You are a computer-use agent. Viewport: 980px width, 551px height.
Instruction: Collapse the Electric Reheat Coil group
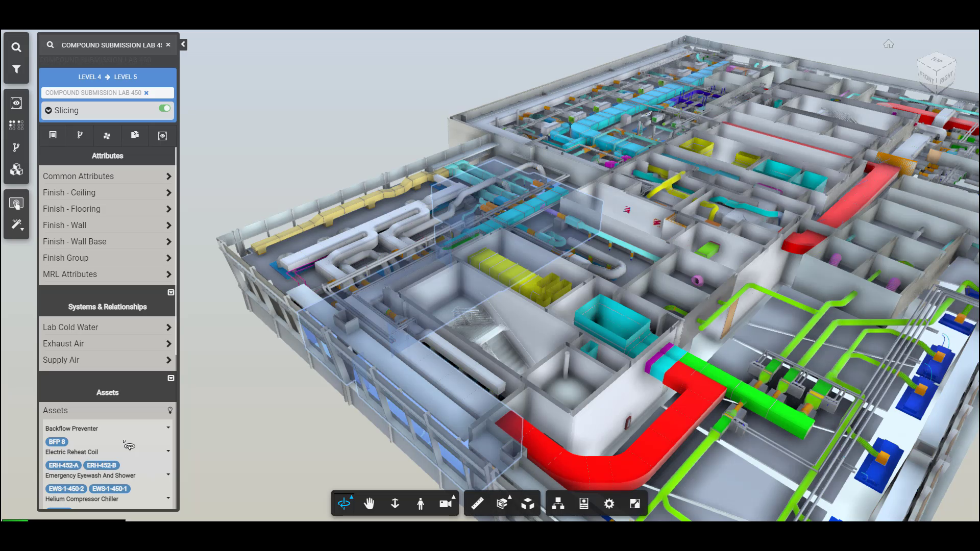[x=168, y=451]
